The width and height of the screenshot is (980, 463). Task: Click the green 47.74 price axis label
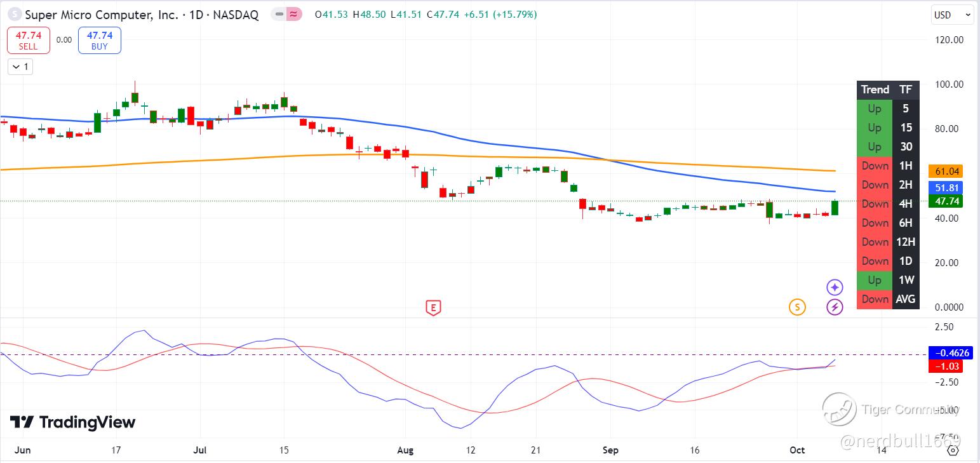(x=946, y=201)
